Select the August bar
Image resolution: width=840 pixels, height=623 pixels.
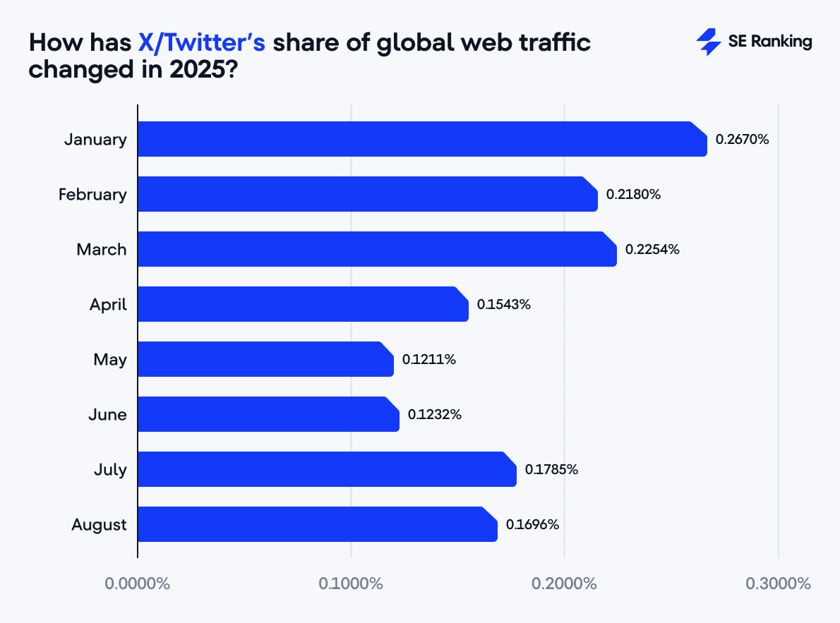click(x=317, y=524)
